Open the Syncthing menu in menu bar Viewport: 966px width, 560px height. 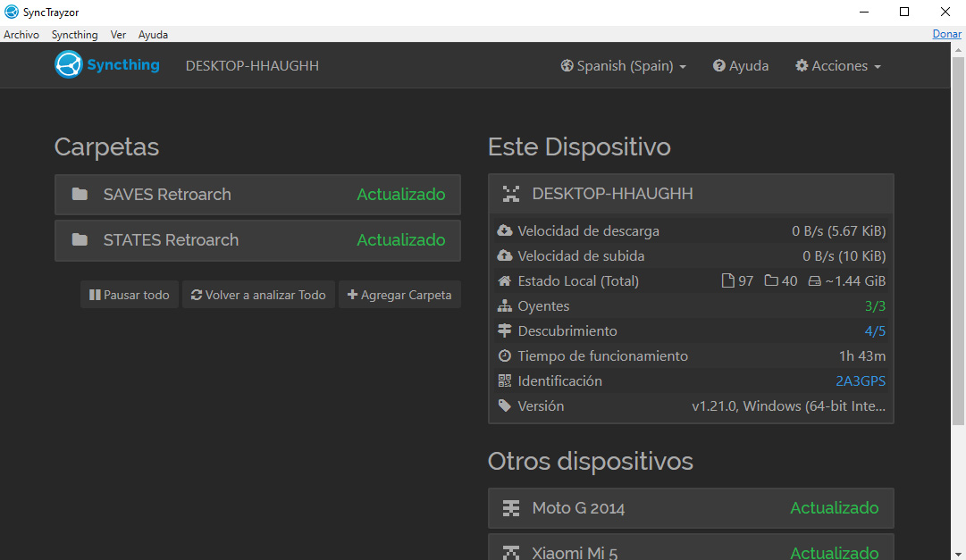74,35
